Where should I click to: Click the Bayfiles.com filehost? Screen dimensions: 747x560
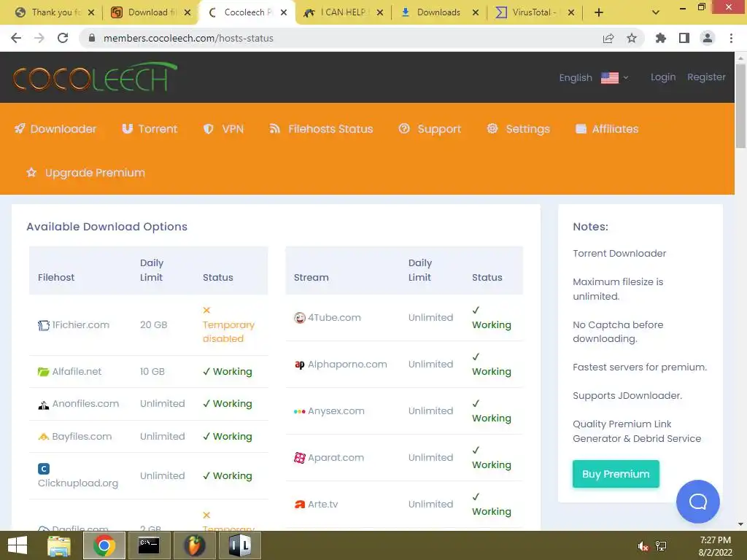(x=75, y=436)
